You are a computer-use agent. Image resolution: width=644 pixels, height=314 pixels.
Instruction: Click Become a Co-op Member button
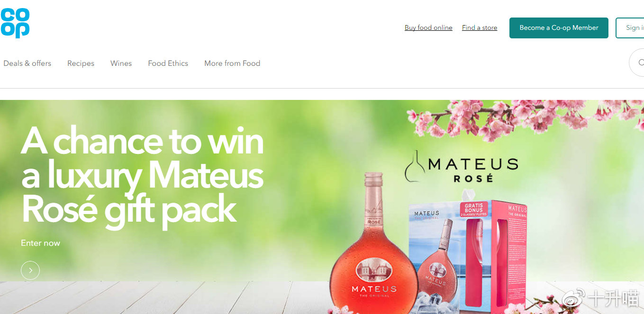tap(559, 28)
